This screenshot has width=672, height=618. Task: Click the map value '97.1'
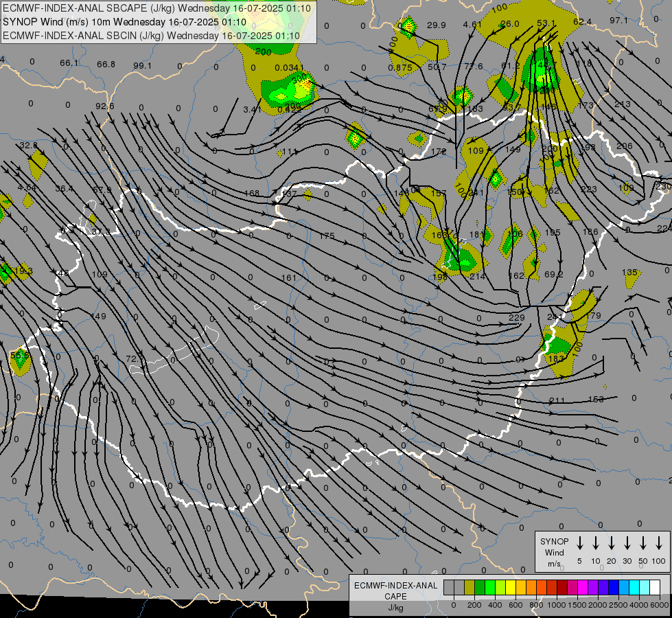click(619, 21)
